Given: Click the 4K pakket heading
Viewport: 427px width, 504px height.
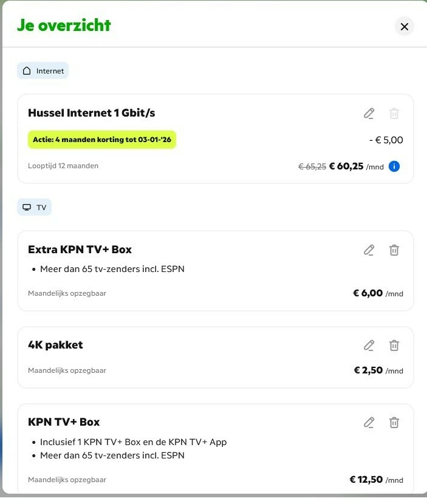Looking at the screenshot, I should [55, 345].
